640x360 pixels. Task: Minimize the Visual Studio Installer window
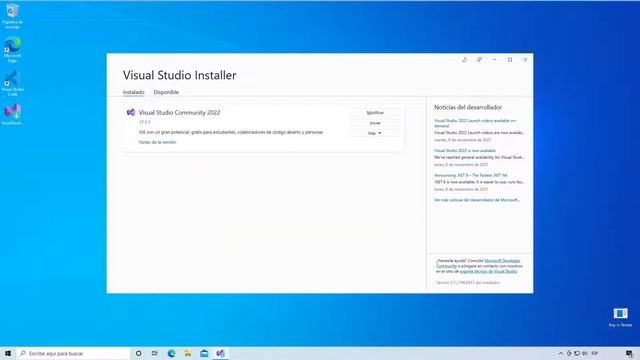point(495,60)
